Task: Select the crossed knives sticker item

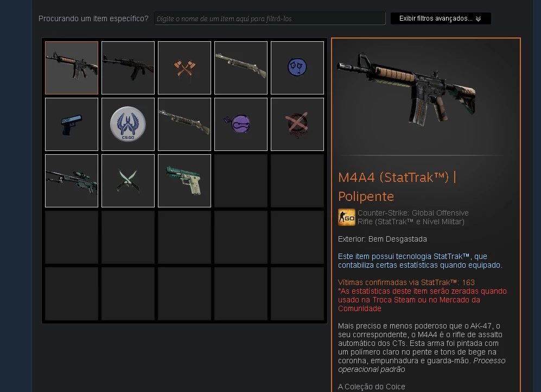Action: point(128,181)
